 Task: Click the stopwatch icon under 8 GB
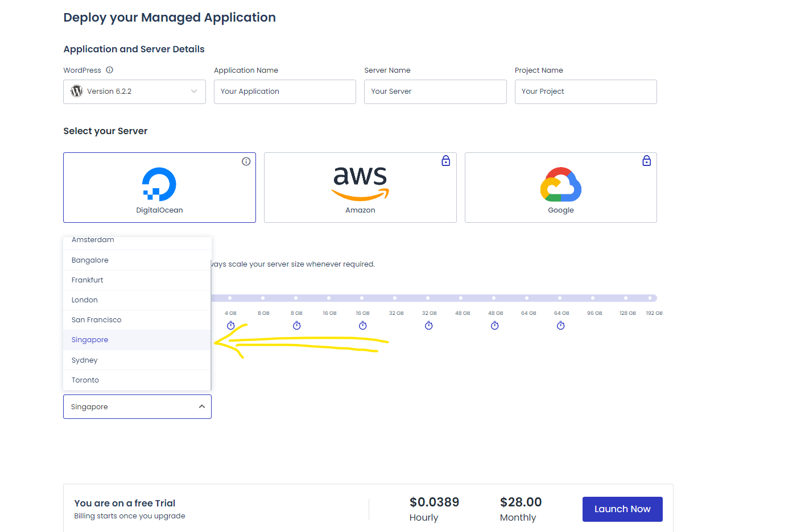pos(297,326)
